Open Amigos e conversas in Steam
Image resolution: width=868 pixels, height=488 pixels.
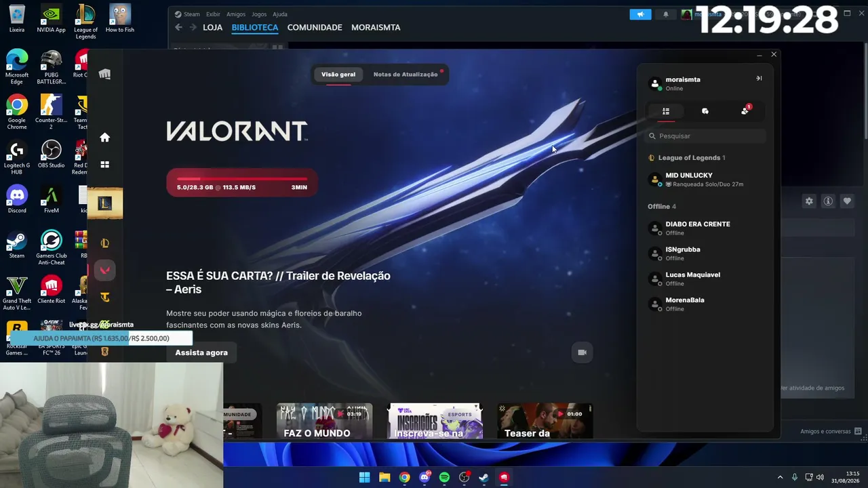tap(831, 431)
